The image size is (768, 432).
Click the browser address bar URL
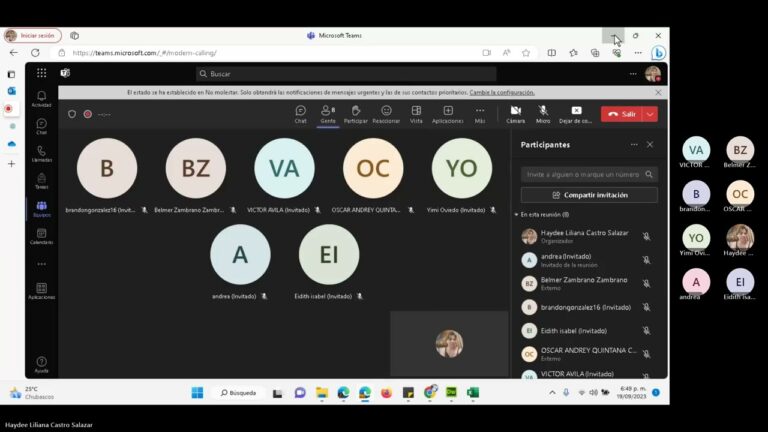coord(144,53)
